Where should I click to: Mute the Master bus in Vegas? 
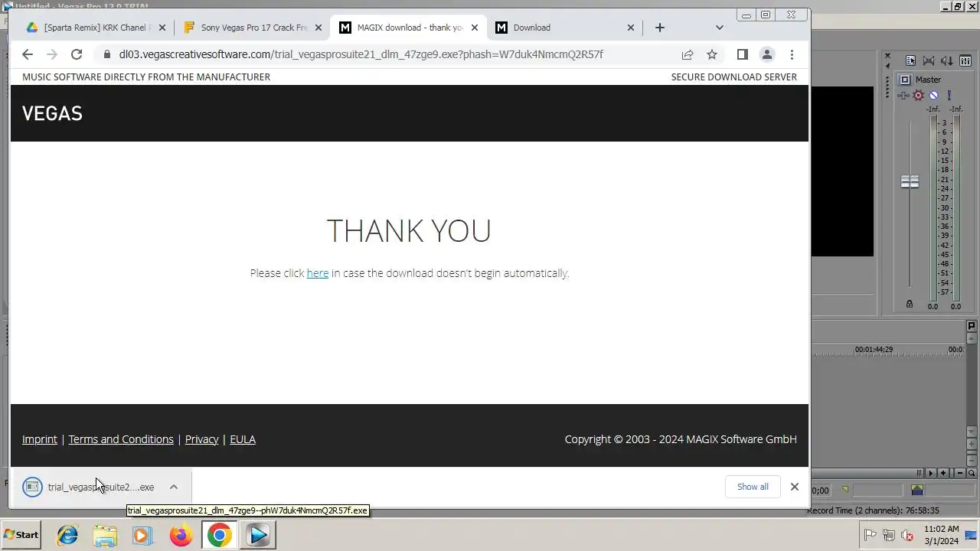pyautogui.click(x=933, y=96)
